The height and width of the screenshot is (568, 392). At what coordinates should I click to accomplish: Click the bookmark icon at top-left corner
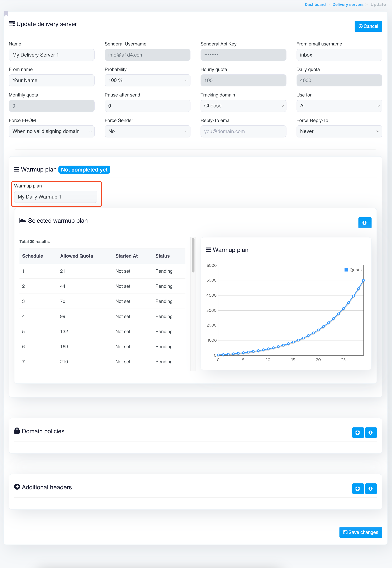(x=6, y=14)
